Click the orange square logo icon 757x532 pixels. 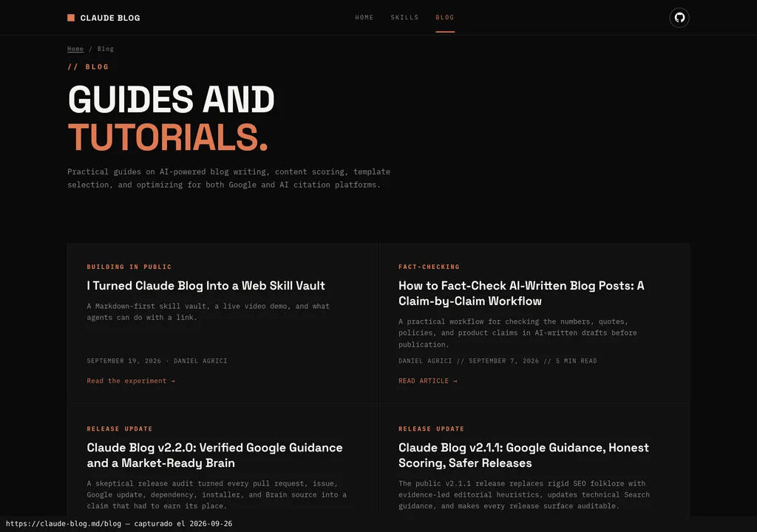[71, 18]
